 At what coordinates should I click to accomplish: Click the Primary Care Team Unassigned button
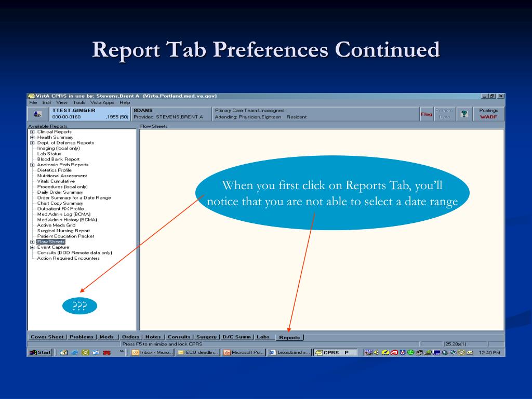(x=315, y=114)
